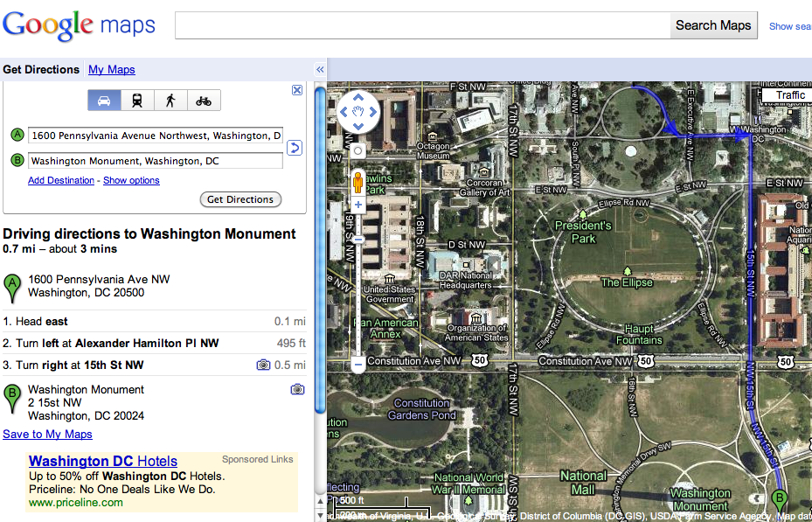
Task: Open Washington Monument photo camera icon
Action: click(x=297, y=389)
